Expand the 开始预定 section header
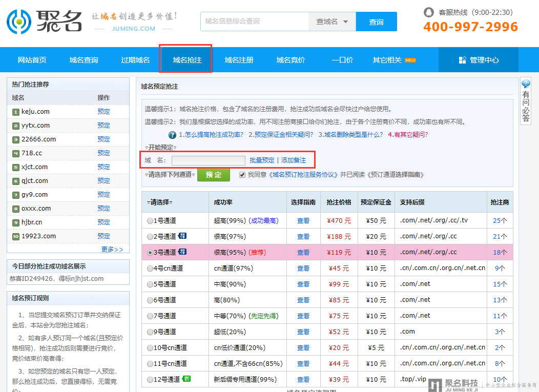 click(x=160, y=148)
